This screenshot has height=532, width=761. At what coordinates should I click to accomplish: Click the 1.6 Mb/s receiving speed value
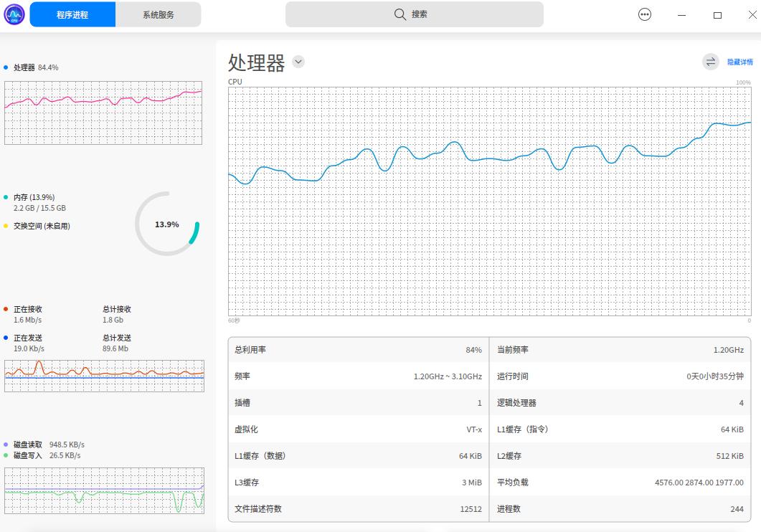tap(28, 320)
